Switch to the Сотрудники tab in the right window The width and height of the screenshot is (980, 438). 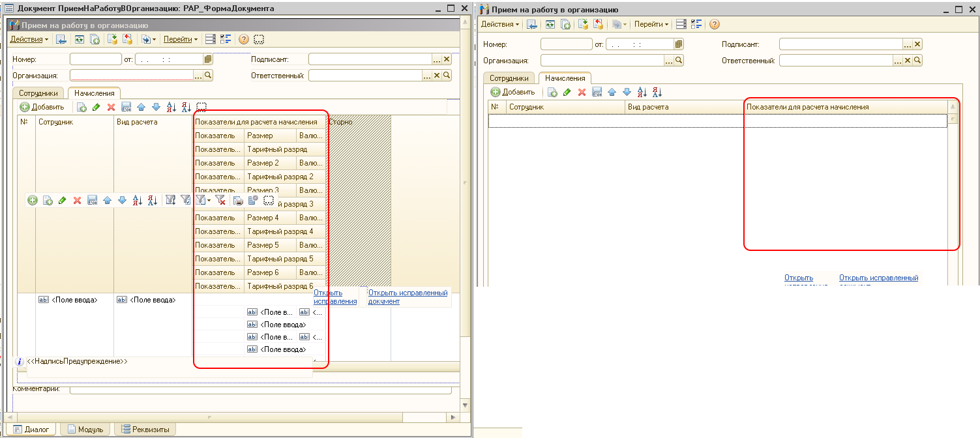tap(509, 78)
